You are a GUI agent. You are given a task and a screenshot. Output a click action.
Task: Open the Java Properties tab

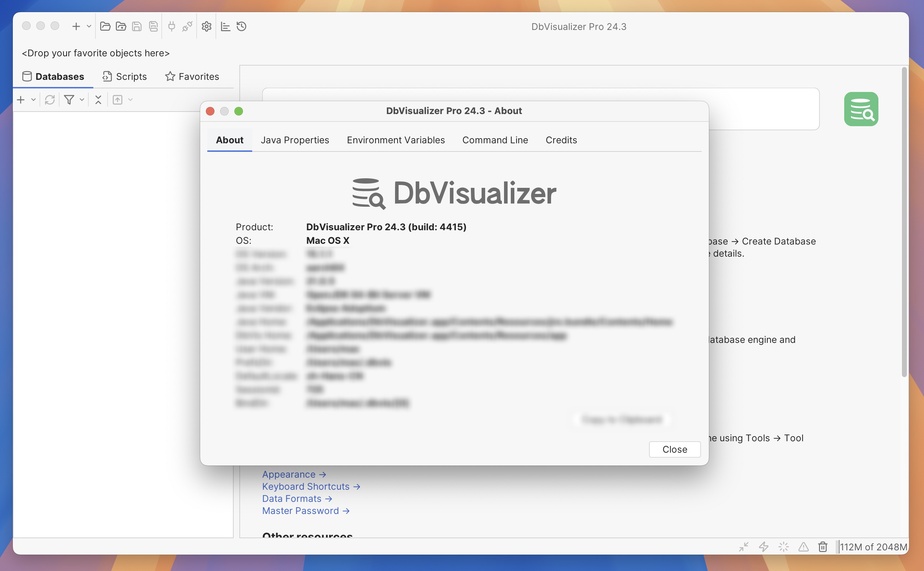(295, 140)
